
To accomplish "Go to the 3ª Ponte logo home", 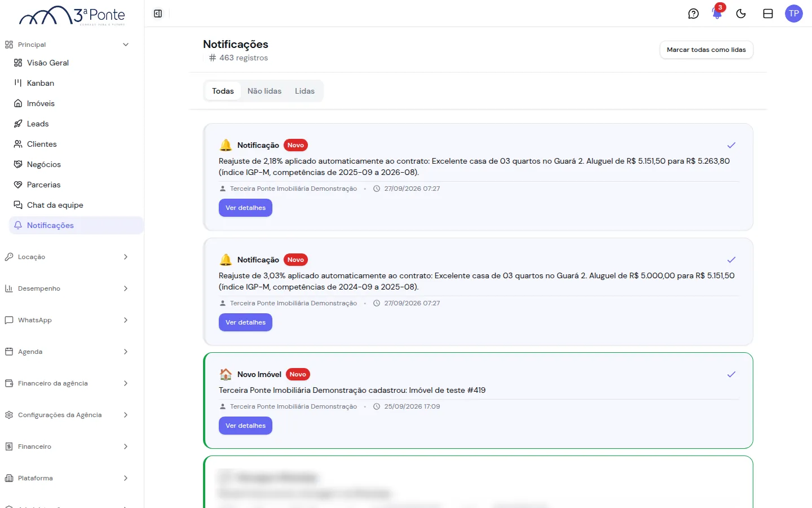I will coord(72,16).
